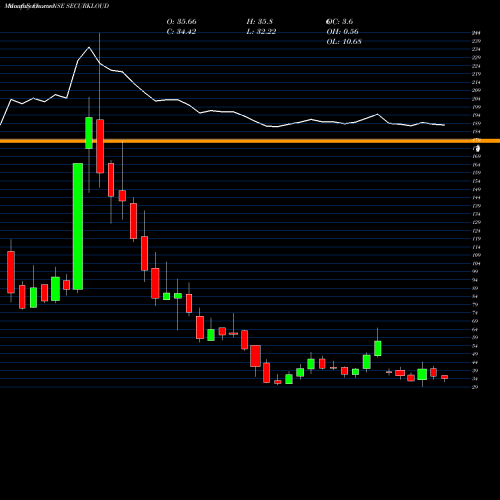This screenshot has width=500, height=500.
Task: Click the 239 price axis label
Action: [476, 41]
